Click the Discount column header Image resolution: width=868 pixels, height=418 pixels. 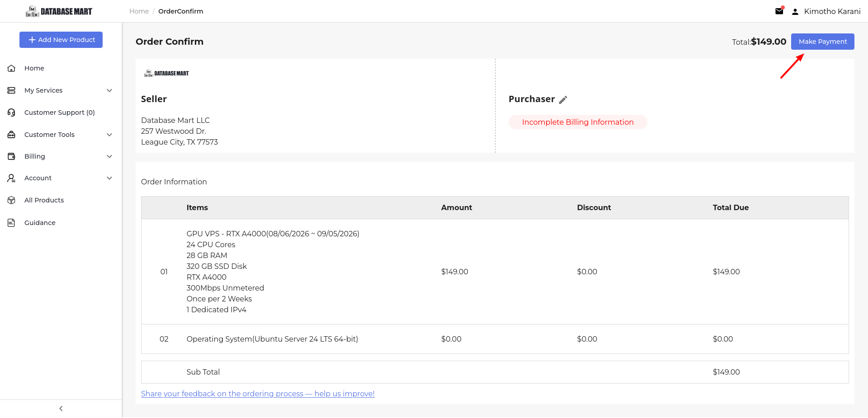(x=594, y=207)
